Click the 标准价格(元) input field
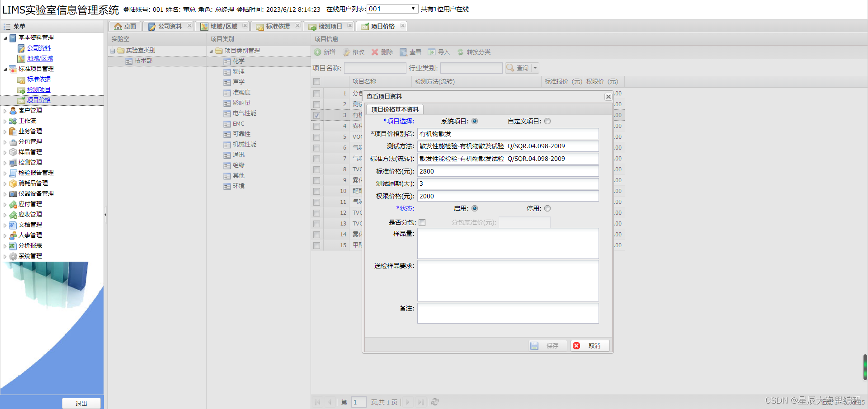868x409 pixels. click(508, 171)
